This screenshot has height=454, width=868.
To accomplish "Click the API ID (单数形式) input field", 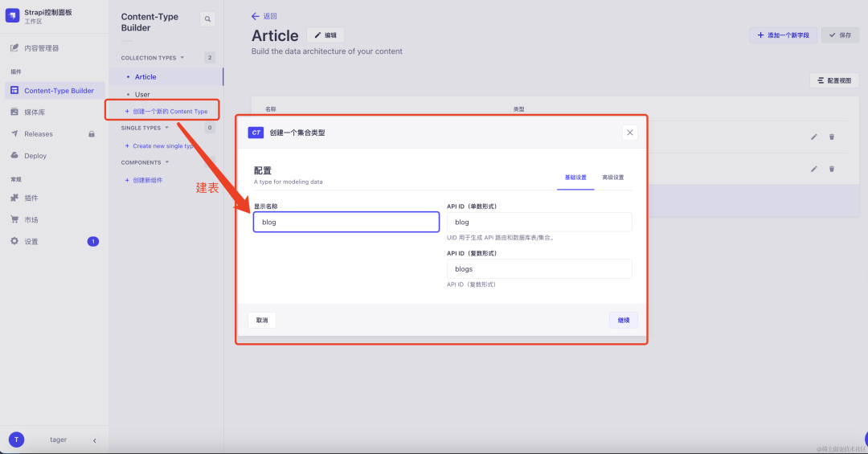I will (539, 222).
